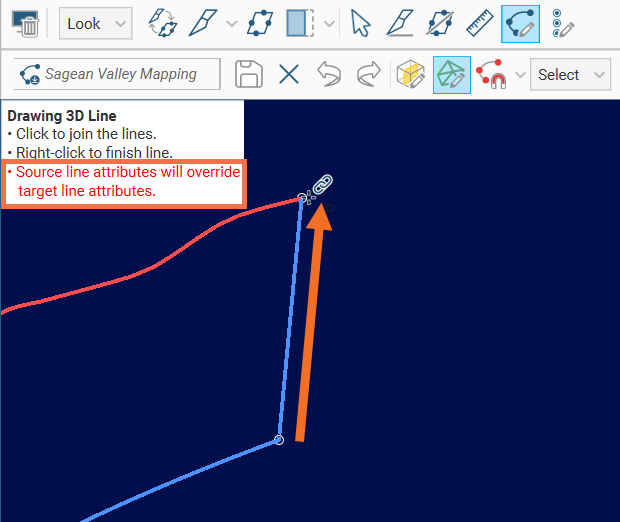Choose the arrow select pointer tool
Viewport: 620px width, 522px height.
[361, 23]
